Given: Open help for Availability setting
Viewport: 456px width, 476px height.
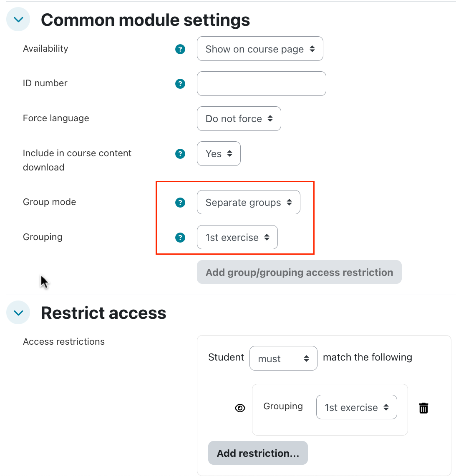Looking at the screenshot, I should click(x=180, y=49).
